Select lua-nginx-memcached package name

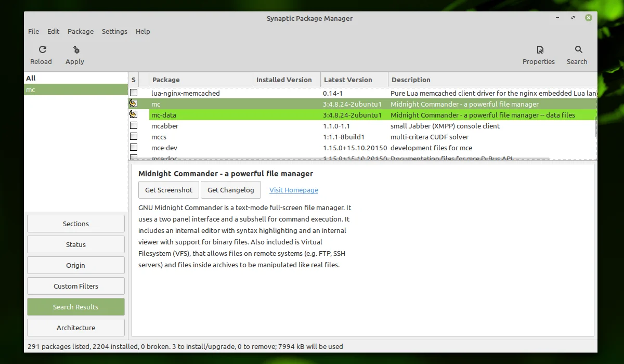click(186, 93)
